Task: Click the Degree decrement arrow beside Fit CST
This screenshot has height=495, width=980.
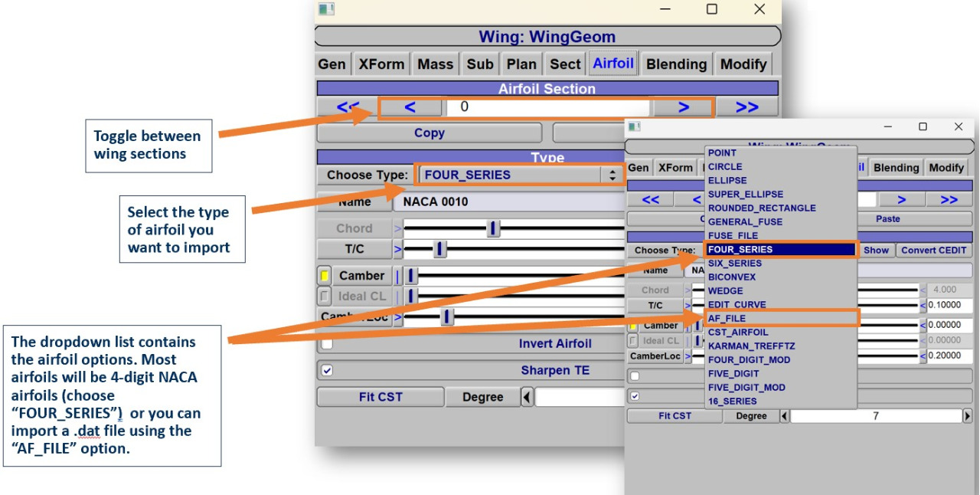Action: pyautogui.click(x=527, y=397)
